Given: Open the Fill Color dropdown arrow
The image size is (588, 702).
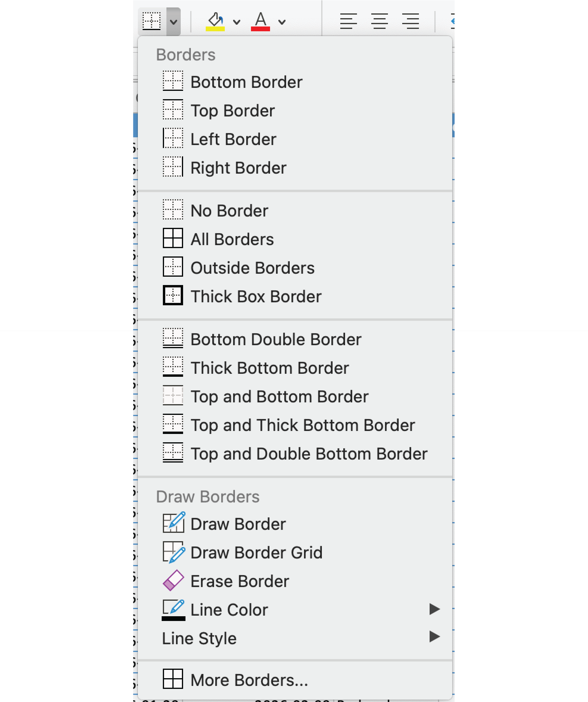Looking at the screenshot, I should click(x=236, y=22).
